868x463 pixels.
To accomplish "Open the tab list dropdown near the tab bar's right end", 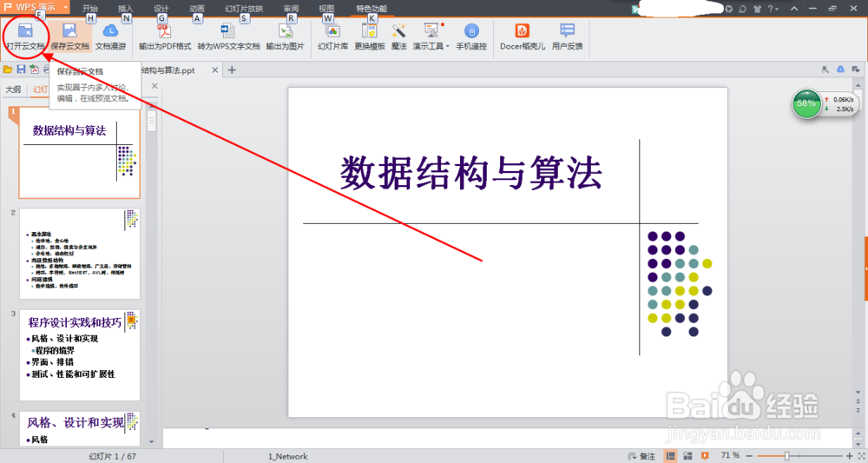I will [x=856, y=69].
